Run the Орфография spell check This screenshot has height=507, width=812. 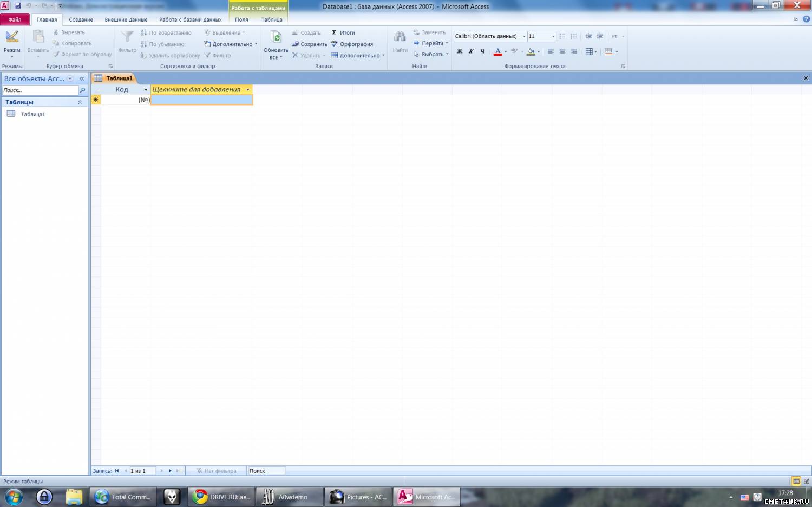(352, 44)
